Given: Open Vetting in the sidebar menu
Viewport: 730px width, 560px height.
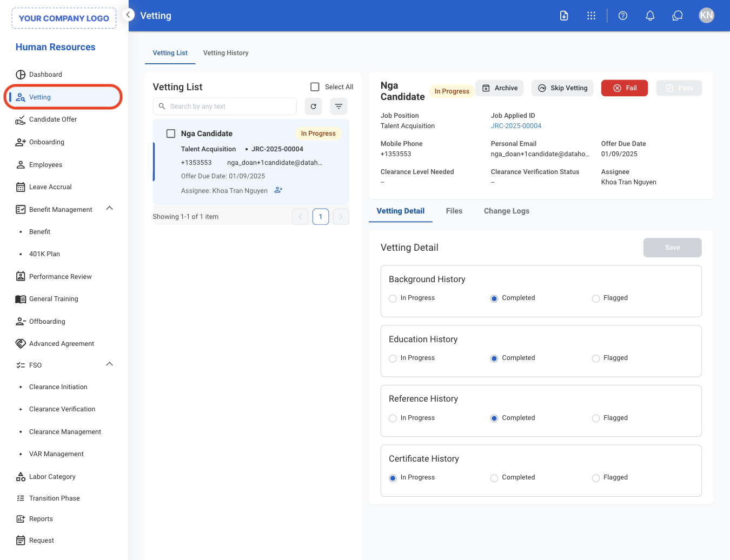Looking at the screenshot, I should pos(63,97).
